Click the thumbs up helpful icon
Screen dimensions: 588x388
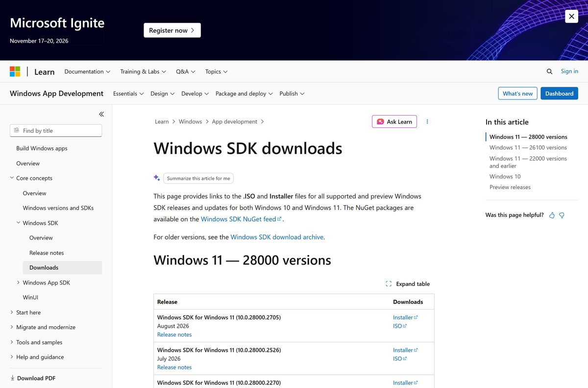[x=552, y=215]
